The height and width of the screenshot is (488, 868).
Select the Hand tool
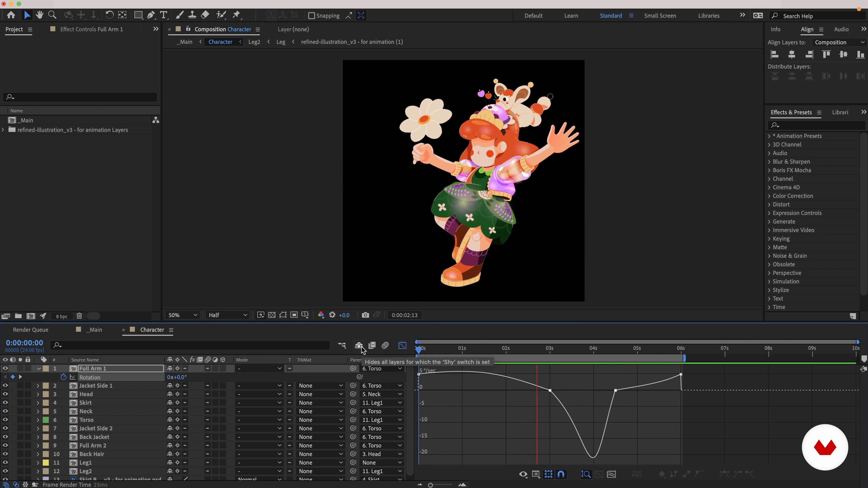click(39, 15)
